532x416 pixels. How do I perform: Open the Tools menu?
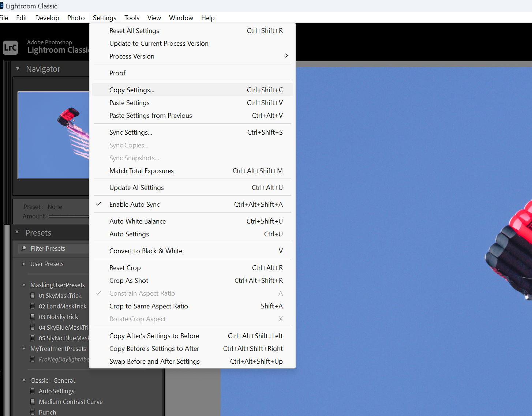pyautogui.click(x=131, y=18)
